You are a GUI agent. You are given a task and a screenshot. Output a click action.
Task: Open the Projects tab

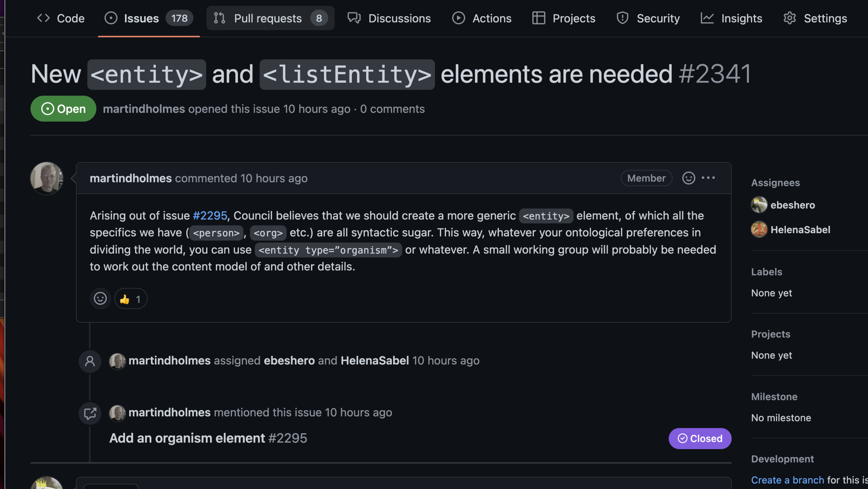564,18
